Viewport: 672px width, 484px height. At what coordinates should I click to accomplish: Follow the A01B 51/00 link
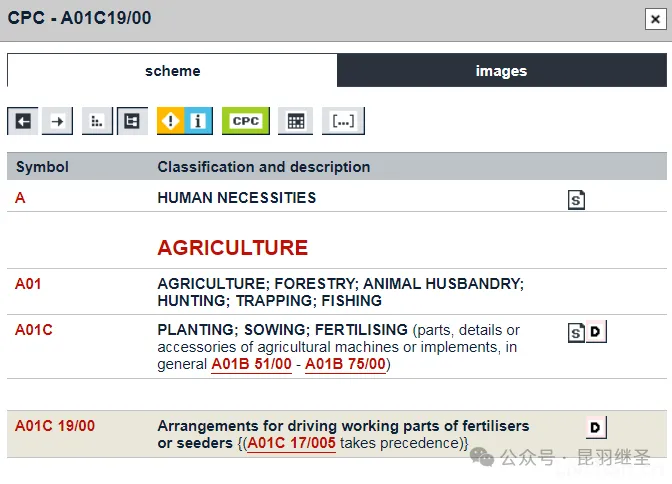251,364
